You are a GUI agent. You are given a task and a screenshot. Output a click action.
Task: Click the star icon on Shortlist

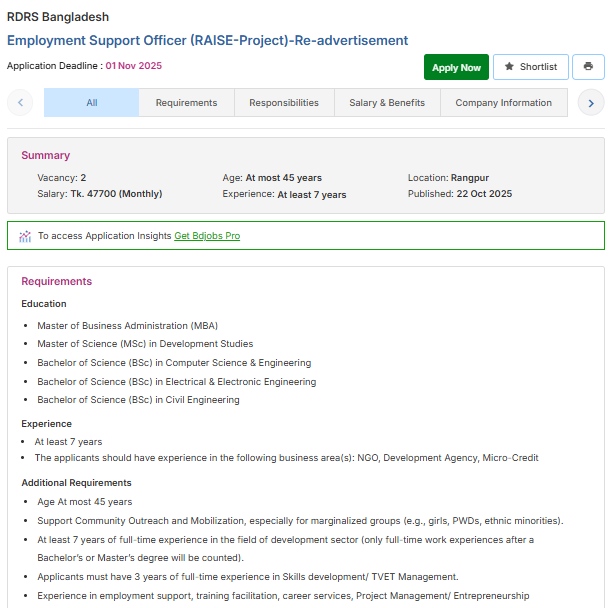509,67
